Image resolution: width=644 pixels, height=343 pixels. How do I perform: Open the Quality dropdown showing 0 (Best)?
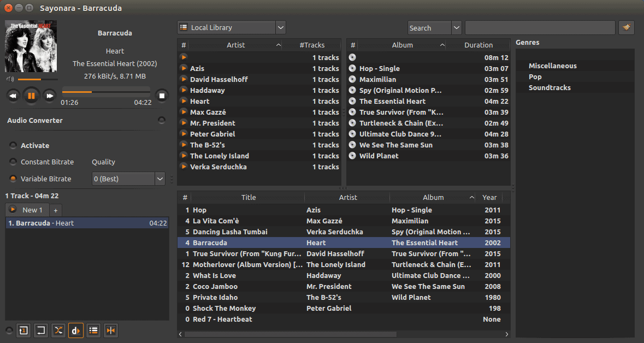pyautogui.click(x=128, y=179)
